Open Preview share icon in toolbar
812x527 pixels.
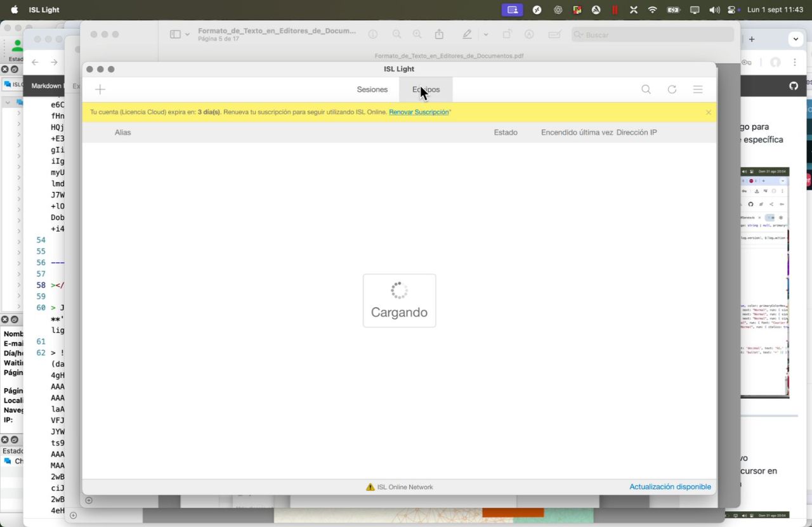pos(439,35)
